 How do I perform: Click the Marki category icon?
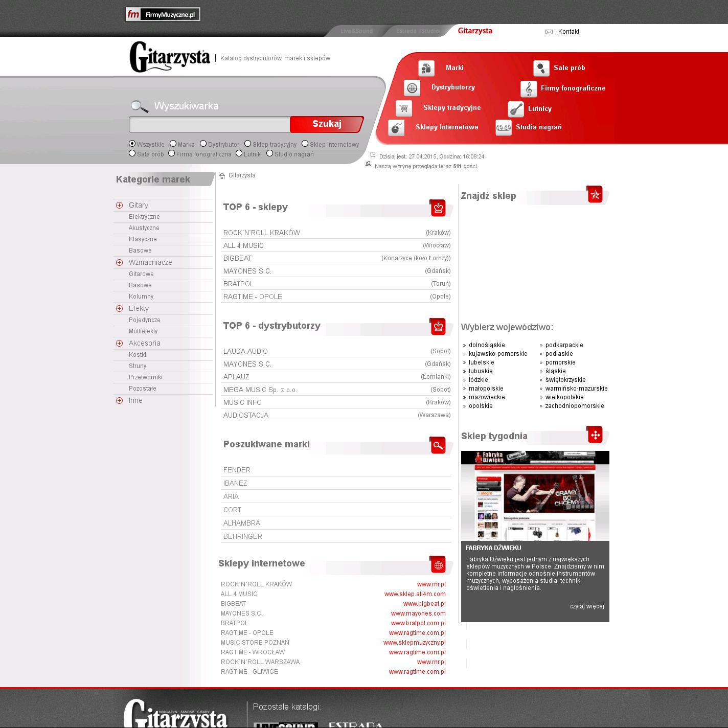tap(426, 68)
